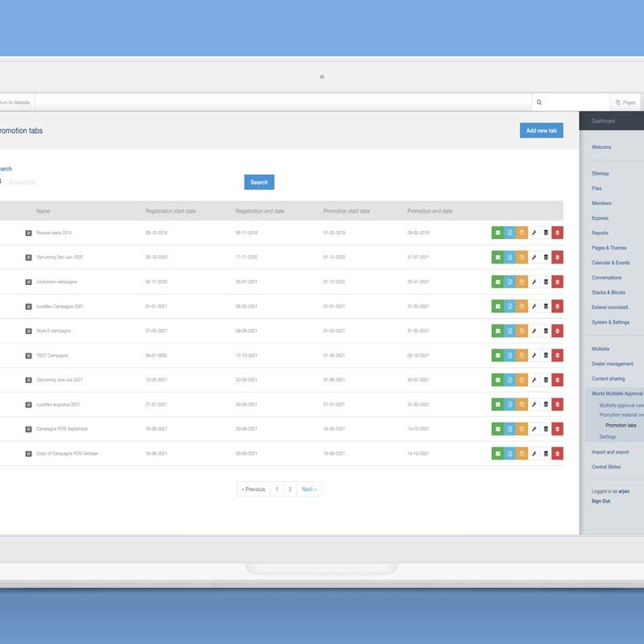Click red delete icon for Campagne POS September
The height and width of the screenshot is (644, 644).
coord(558,429)
